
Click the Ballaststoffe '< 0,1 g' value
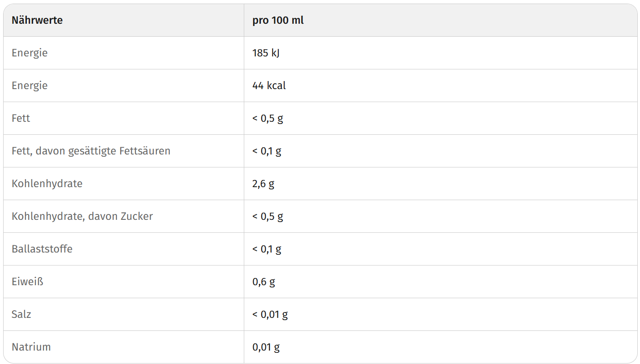[267, 249]
